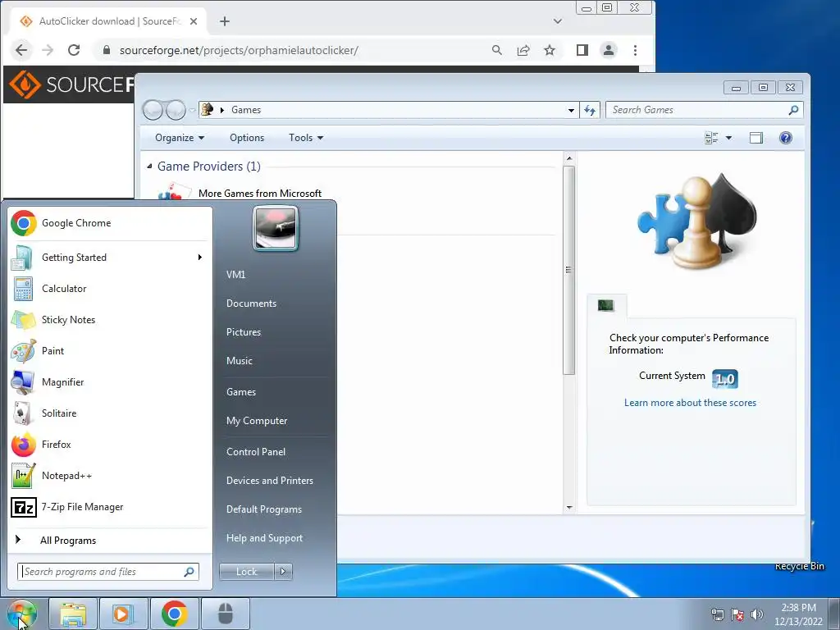Open Control Panel from Start menu
The image size is (840, 630).
(256, 452)
